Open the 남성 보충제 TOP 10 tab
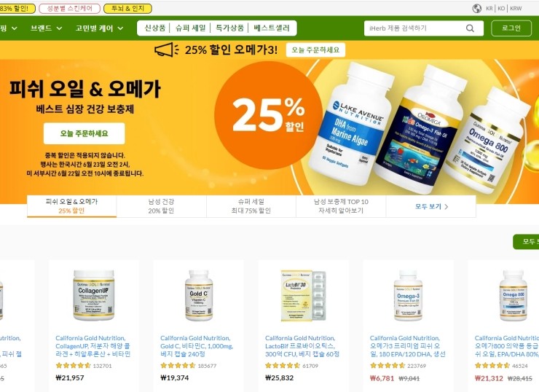This screenshot has height=392, width=539. tap(341, 206)
